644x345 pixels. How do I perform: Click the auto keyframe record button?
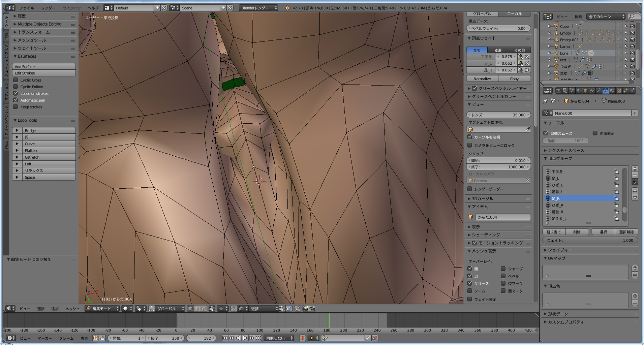(302, 338)
